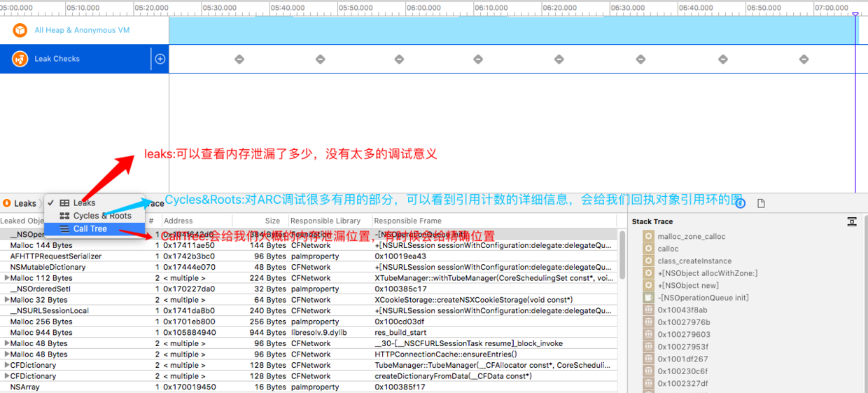Click the icon beside 0x1001df267 frame

click(648, 359)
